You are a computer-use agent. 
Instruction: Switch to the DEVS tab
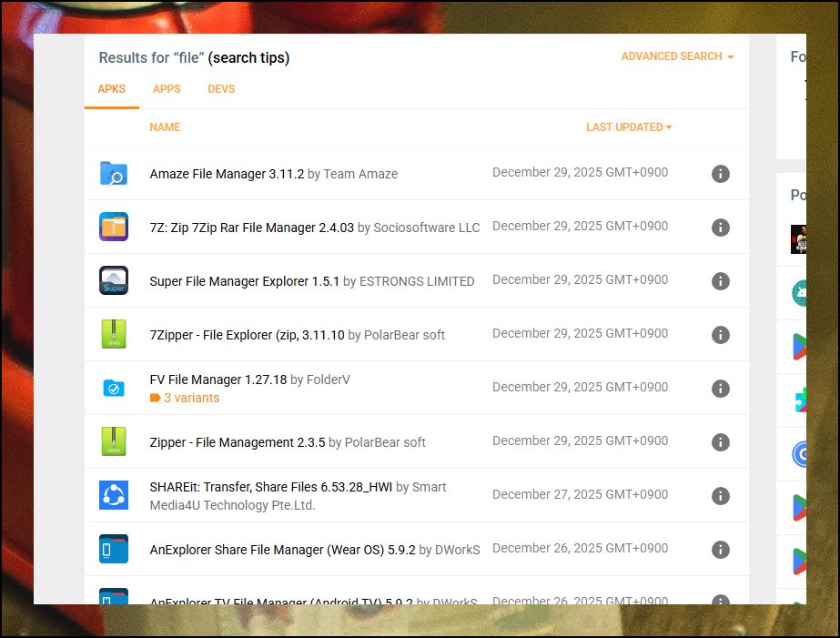[x=221, y=89]
